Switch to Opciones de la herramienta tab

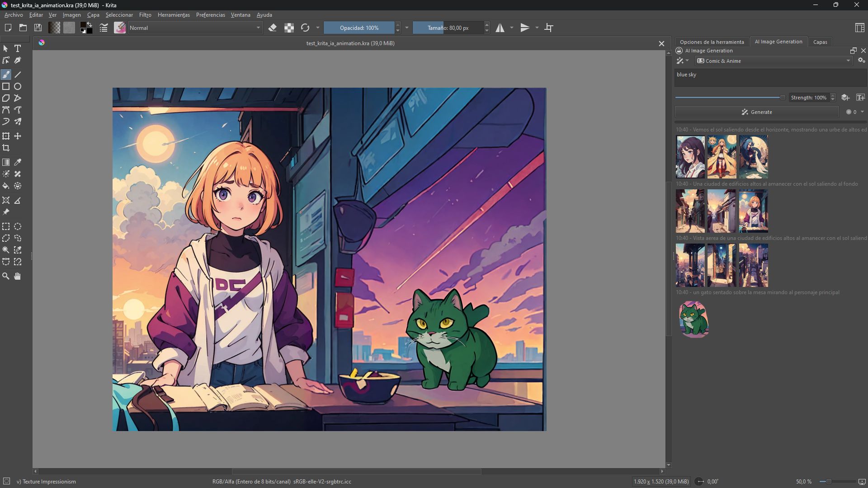click(x=712, y=42)
